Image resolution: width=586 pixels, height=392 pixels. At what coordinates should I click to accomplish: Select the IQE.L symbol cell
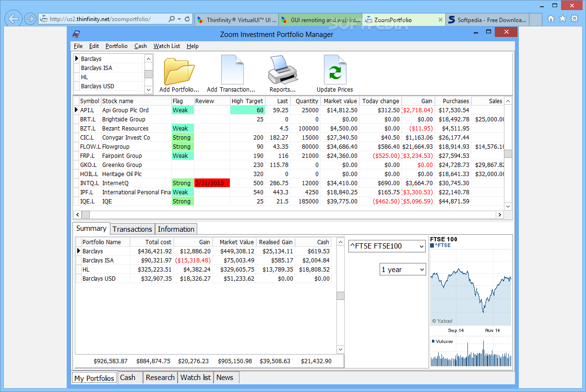90,201
